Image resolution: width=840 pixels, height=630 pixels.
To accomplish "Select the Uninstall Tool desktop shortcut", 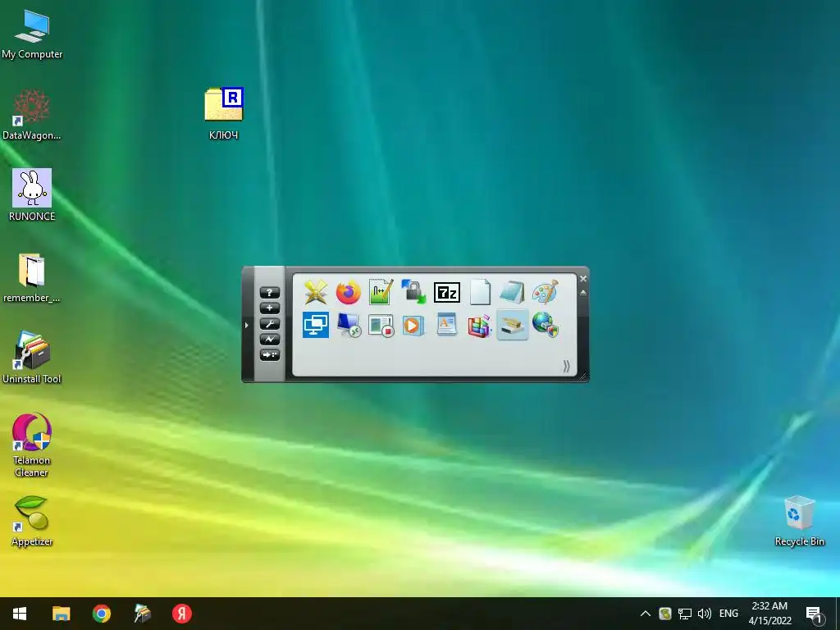I will point(32,358).
